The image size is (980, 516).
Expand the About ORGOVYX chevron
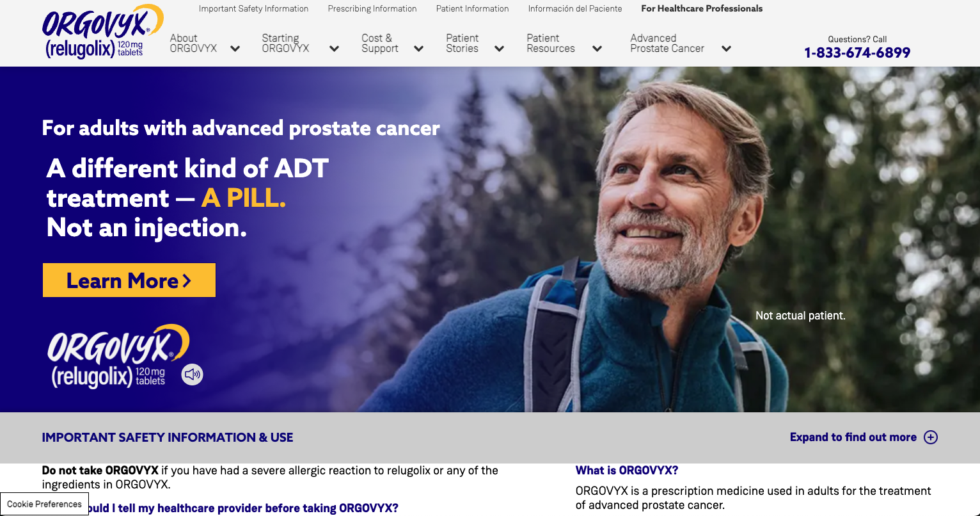click(x=235, y=49)
